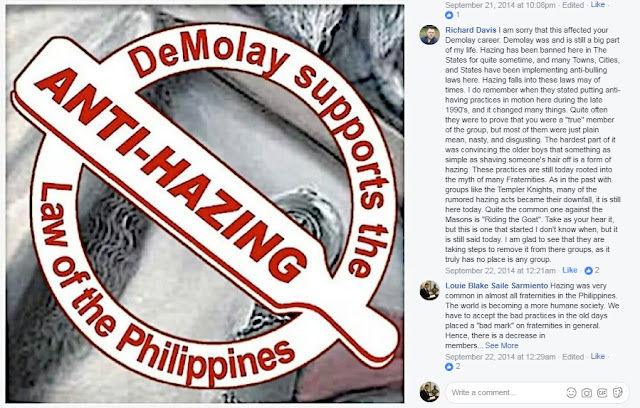
Task: Open Louie Blake Saile Sarmiento avatar
Action: point(429,290)
